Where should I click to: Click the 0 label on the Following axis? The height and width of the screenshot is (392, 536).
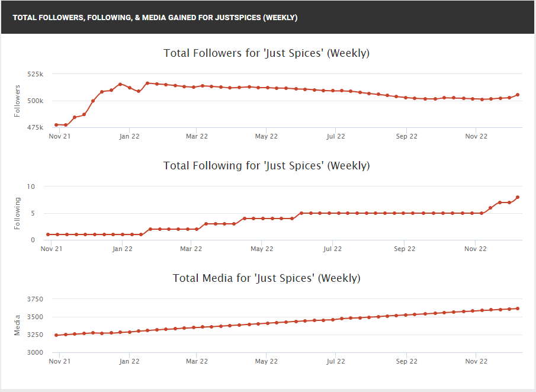(33, 240)
